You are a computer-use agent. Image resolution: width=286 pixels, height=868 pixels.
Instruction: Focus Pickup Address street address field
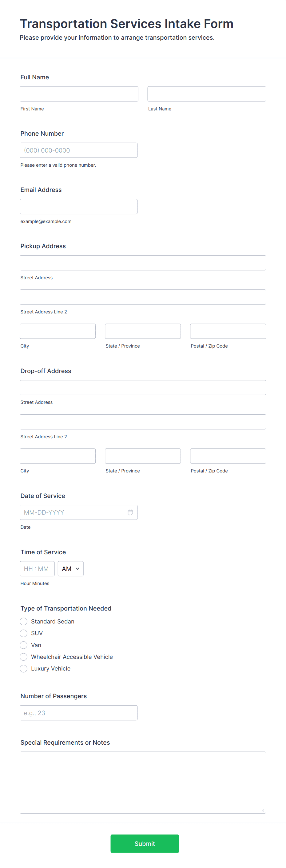coord(143,263)
